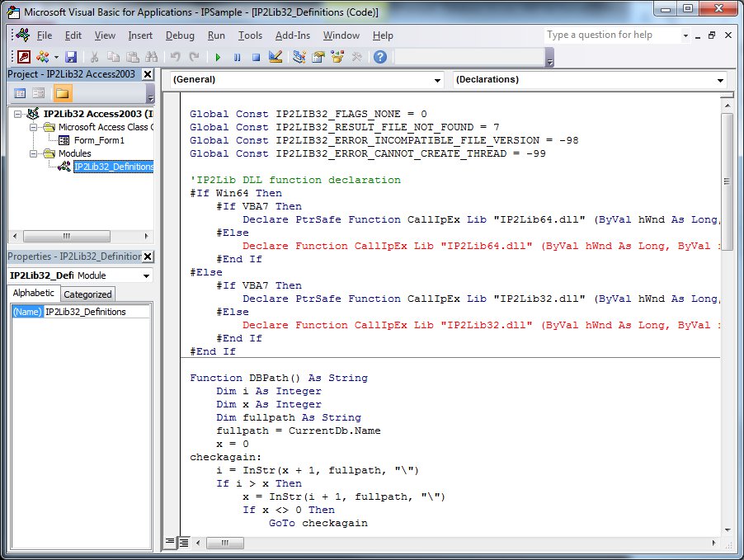Click the Project tree horizontal scrollbar thumb

click(67, 236)
